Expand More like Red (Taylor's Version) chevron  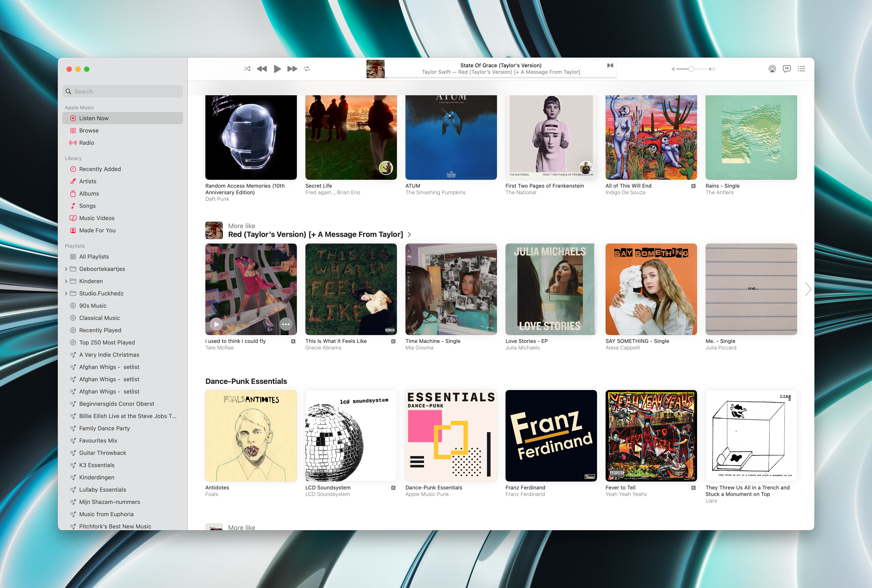click(x=409, y=235)
